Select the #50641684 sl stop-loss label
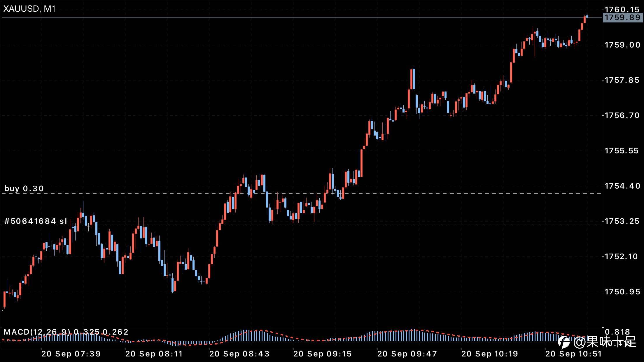 click(x=36, y=221)
